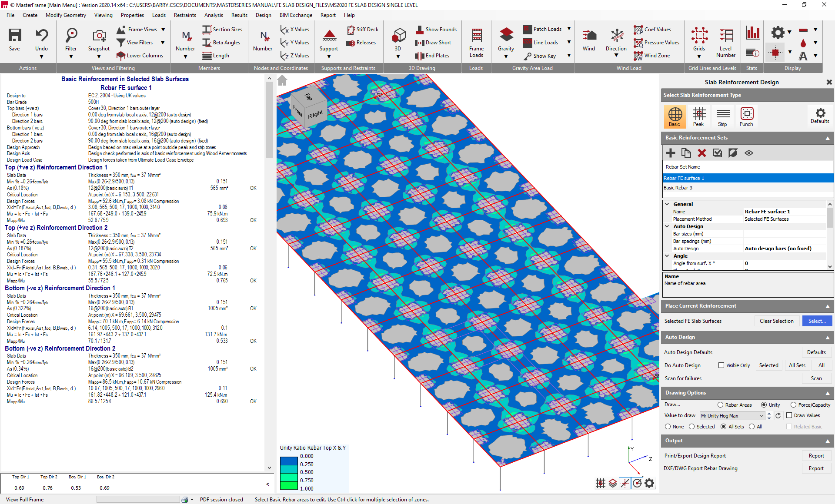Tick the Draw Values checkbox
Image resolution: width=835 pixels, height=504 pixels.
click(x=789, y=415)
